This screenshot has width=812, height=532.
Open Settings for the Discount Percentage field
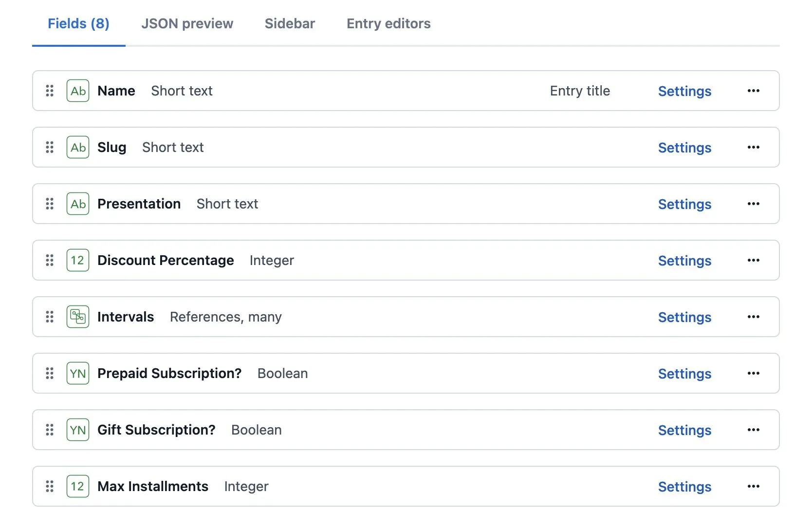pos(684,261)
